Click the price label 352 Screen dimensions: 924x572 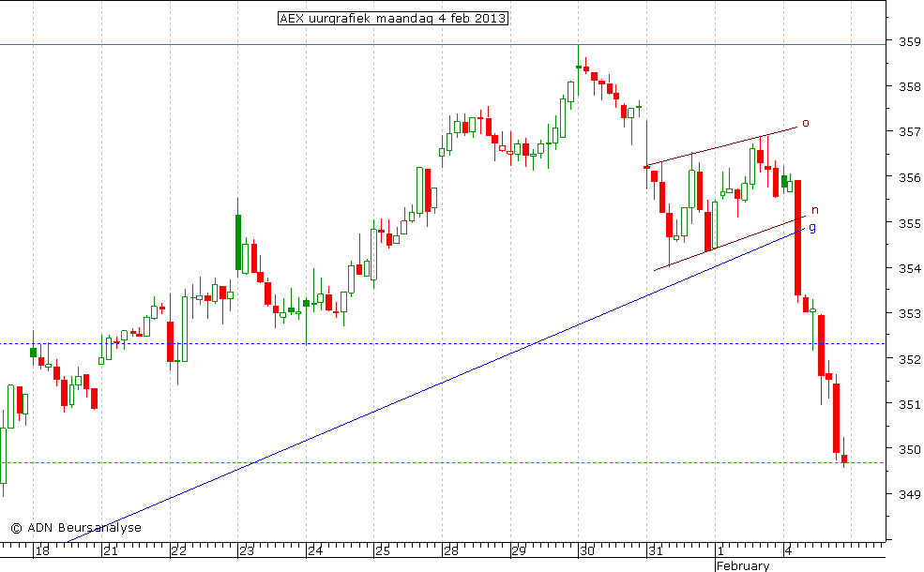910,359
